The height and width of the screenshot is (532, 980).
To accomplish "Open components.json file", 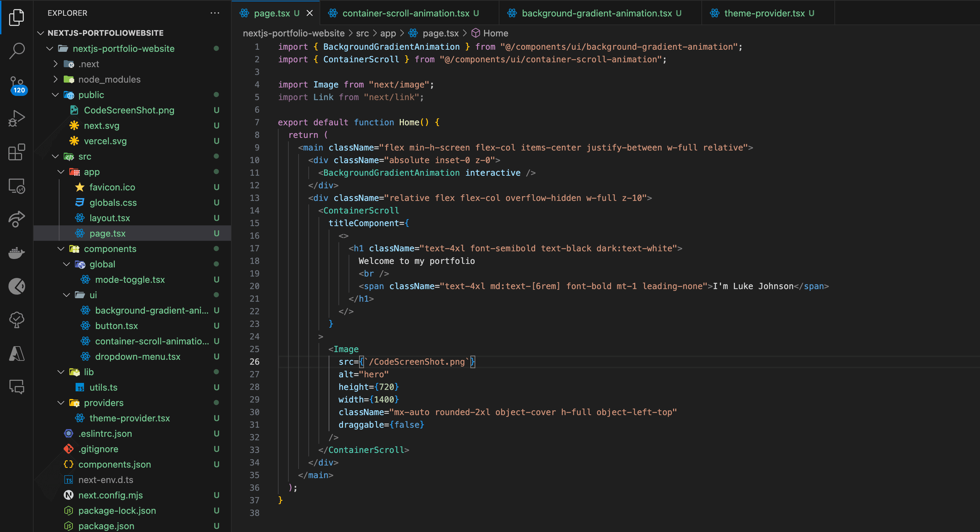I will pos(132,464).
